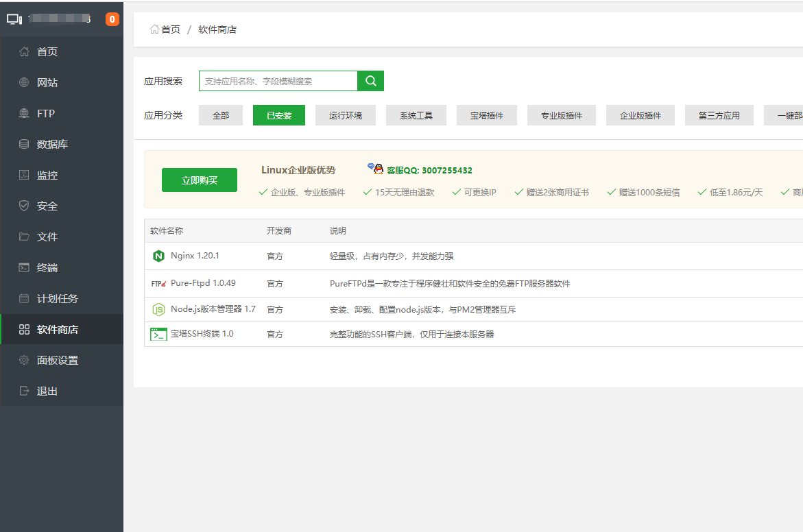Click the Nginx app logo icon
Image resolution: width=803 pixels, height=532 pixels.
tap(159, 256)
